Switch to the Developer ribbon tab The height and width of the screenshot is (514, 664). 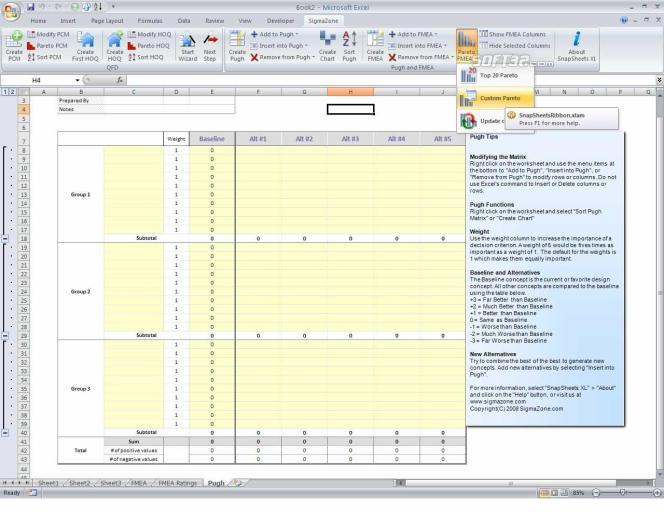coord(280,21)
